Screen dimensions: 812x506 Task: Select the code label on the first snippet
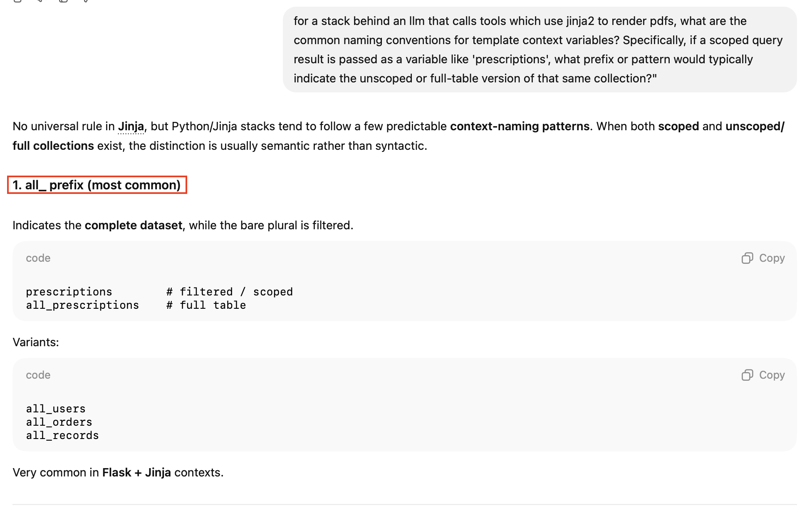[x=37, y=258]
